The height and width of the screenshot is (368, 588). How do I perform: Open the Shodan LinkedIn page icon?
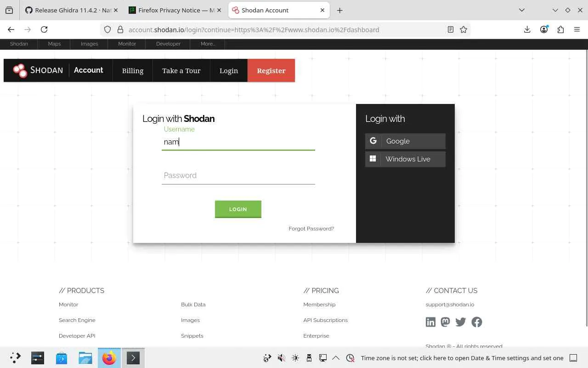pyautogui.click(x=430, y=322)
